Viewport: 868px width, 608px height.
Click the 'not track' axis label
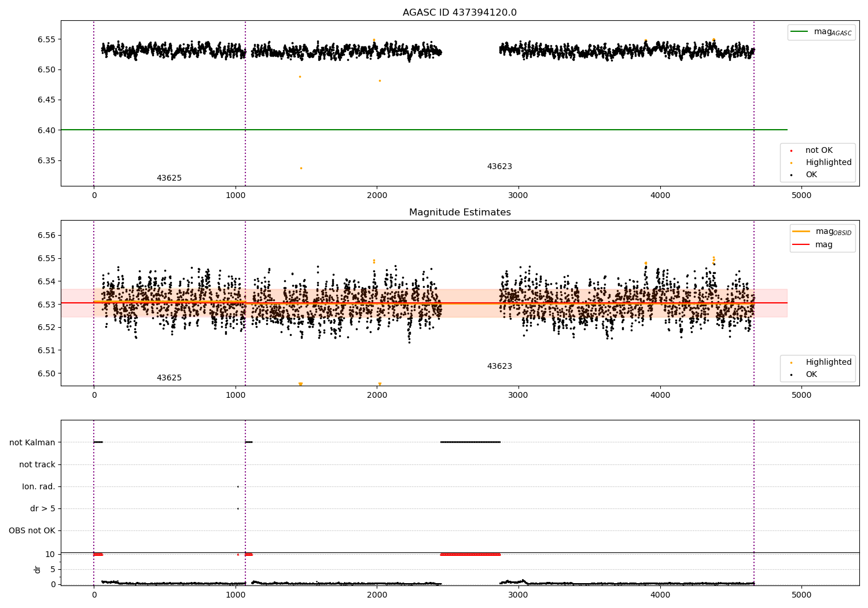pyautogui.click(x=37, y=464)
